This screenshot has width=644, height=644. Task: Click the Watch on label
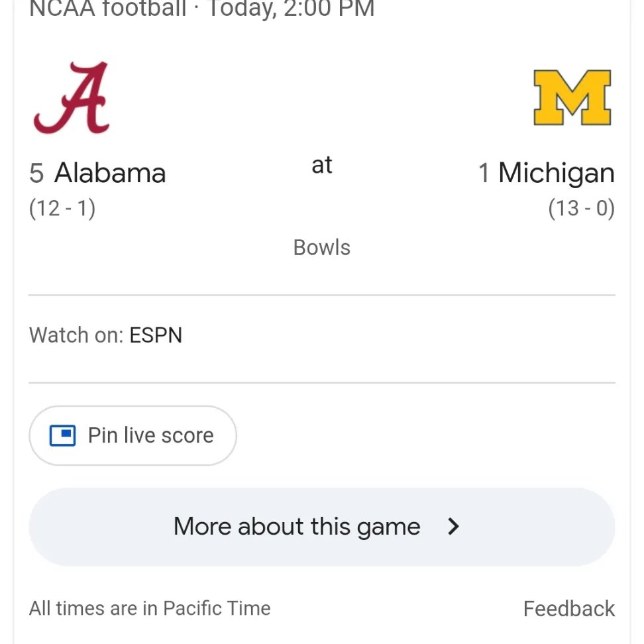pos(76,335)
